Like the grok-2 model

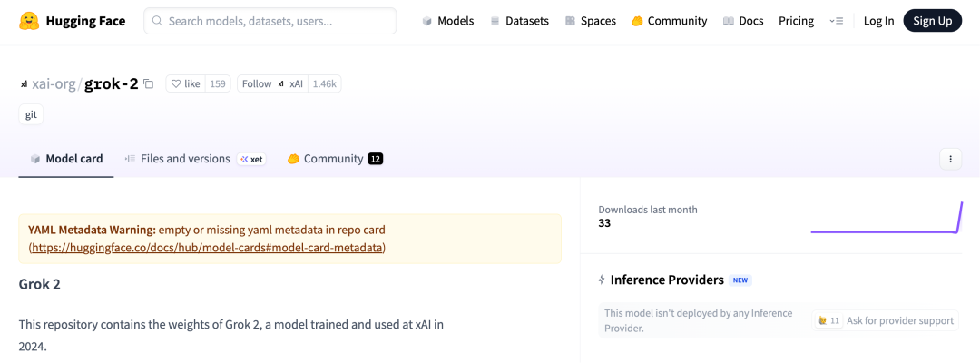pyautogui.click(x=186, y=83)
